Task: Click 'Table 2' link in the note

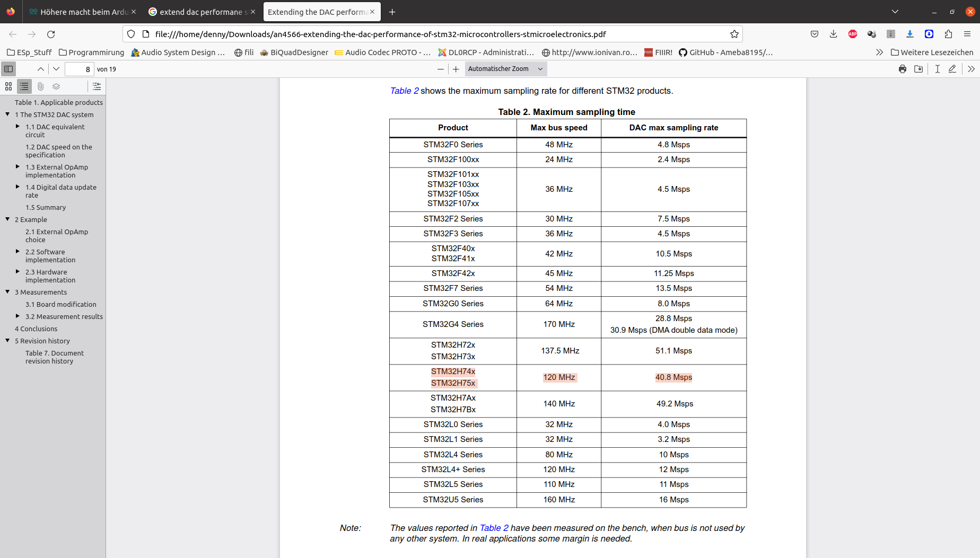Action: 494,528
